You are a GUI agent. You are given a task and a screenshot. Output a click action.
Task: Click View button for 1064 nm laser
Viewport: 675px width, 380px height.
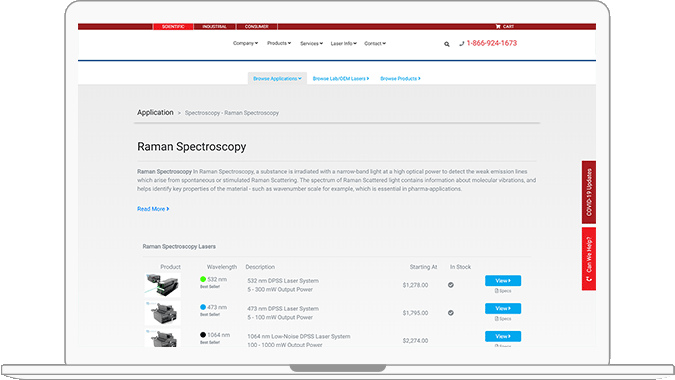pos(503,336)
